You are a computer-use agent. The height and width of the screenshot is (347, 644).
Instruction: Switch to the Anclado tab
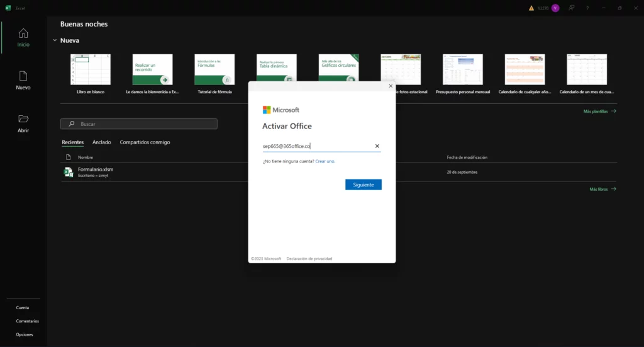pyautogui.click(x=102, y=142)
